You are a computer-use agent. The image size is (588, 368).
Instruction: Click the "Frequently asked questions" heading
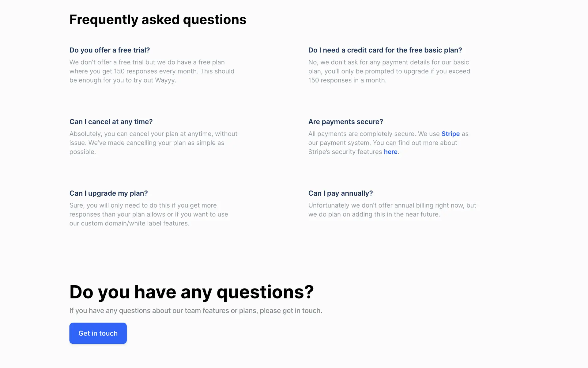[x=158, y=20]
